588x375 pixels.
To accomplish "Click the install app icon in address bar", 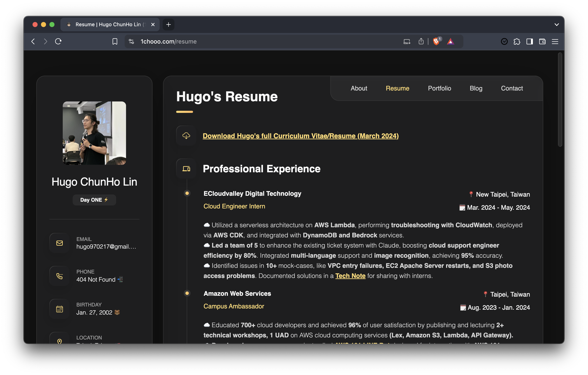I will 407,41.
